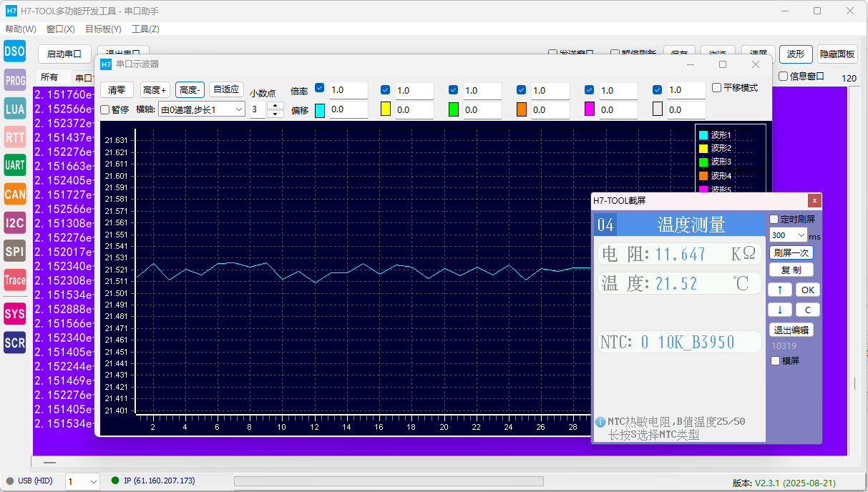Image resolution: width=868 pixels, height=492 pixels.
Task: Click the cyan waveform color swatch
Action: 320,110
